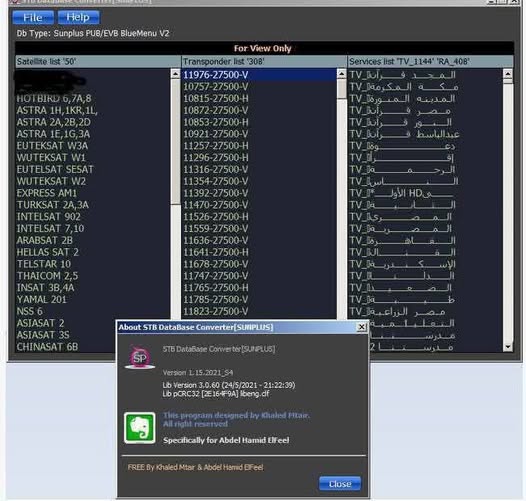
Task: Select INTELSAT 7,10 satellite
Action: [x=93, y=229]
